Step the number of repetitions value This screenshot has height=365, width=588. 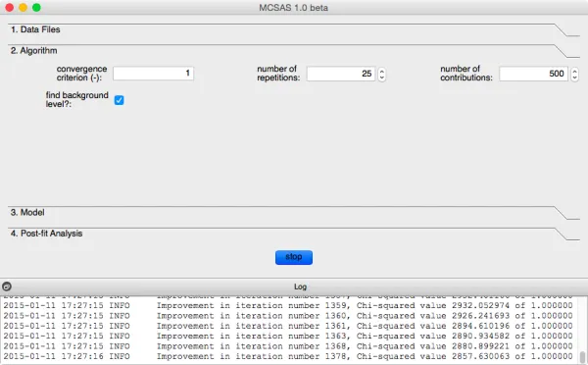pyautogui.click(x=382, y=74)
